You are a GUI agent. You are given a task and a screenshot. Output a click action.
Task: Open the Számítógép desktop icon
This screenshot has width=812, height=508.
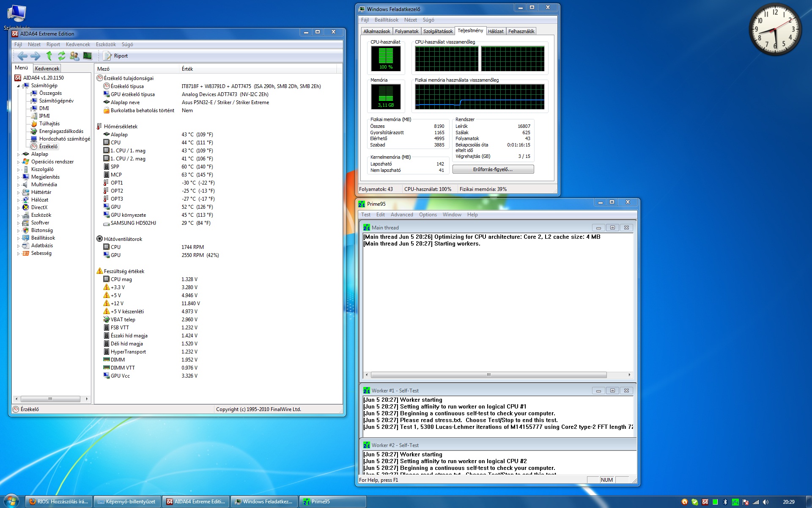(16, 16)
